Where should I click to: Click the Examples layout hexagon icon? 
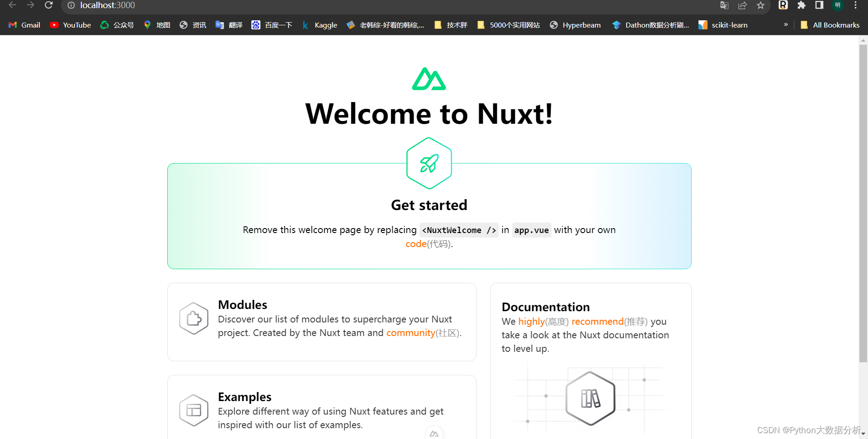coord(193,410)
